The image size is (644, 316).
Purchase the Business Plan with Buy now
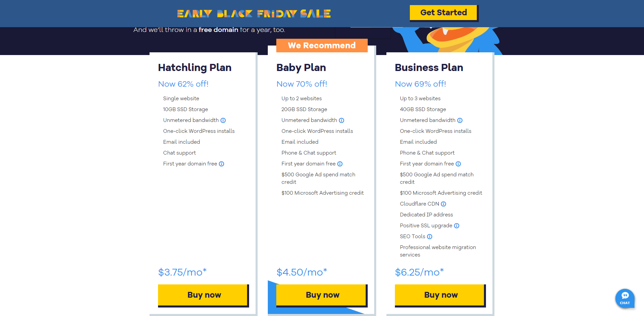pos(440,295)
